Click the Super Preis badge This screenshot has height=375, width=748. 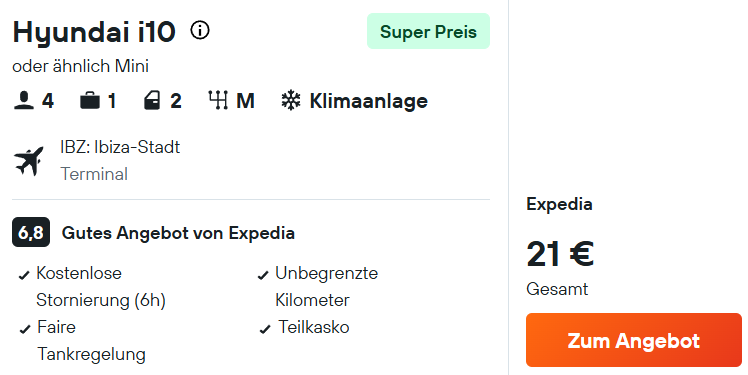pos(428,31)
